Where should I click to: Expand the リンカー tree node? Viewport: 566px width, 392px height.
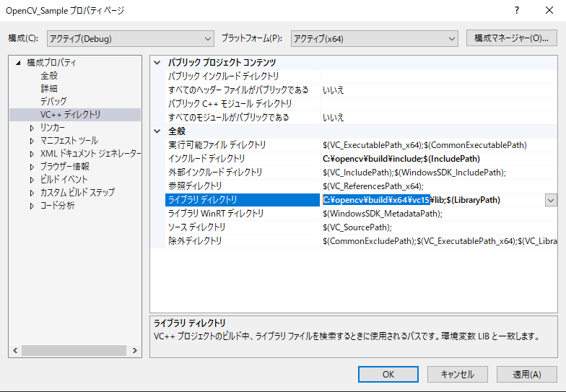pos(32,128)
